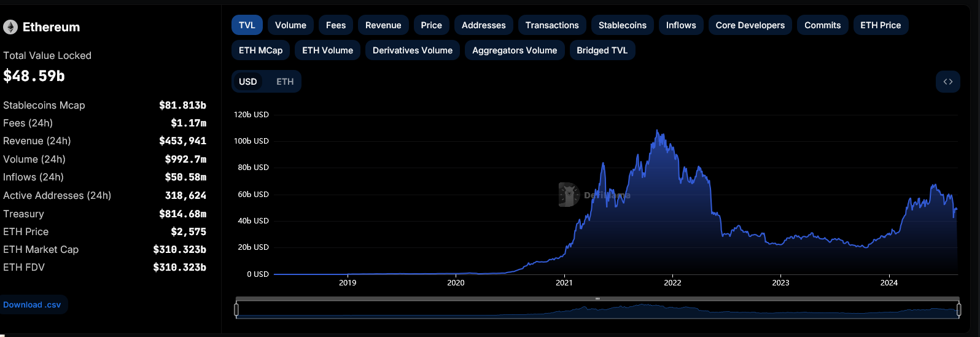Image resolution: width=980 pixels, height=337 pixels.
Task: Click the top center handle of range bar
Action: point(597,299)
